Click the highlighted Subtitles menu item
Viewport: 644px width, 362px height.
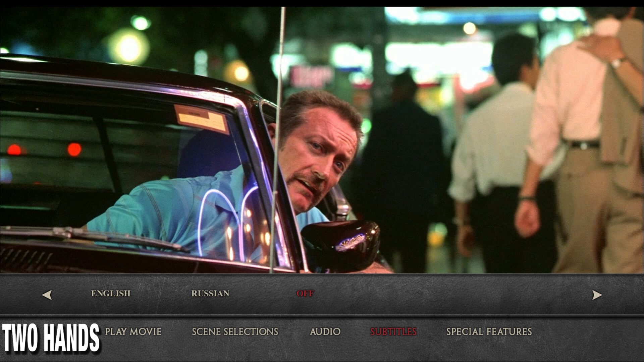click(x=393, y=331)
